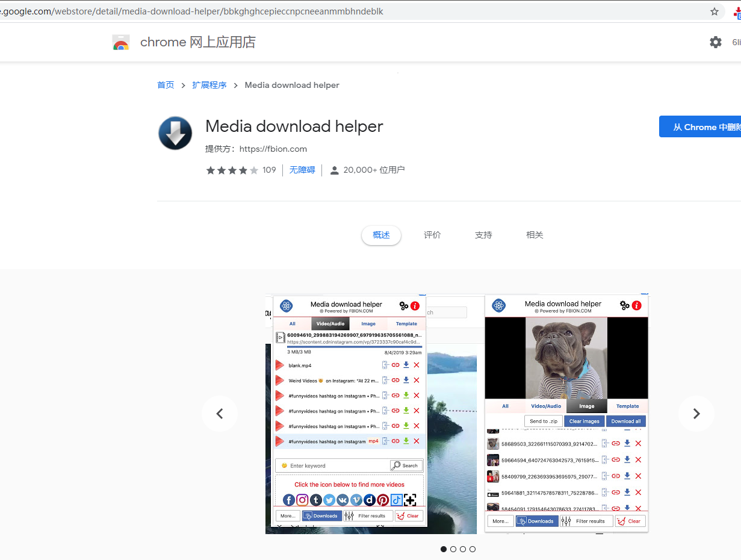Screen dimensions: 741x560
Task: Open provider link https://fbion.com
Action: pos(273,149)
